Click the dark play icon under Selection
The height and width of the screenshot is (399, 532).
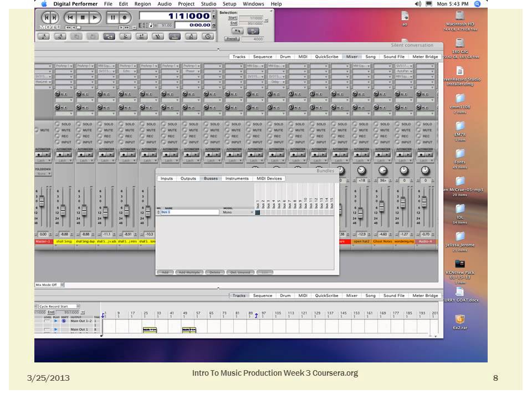(253, 31)
